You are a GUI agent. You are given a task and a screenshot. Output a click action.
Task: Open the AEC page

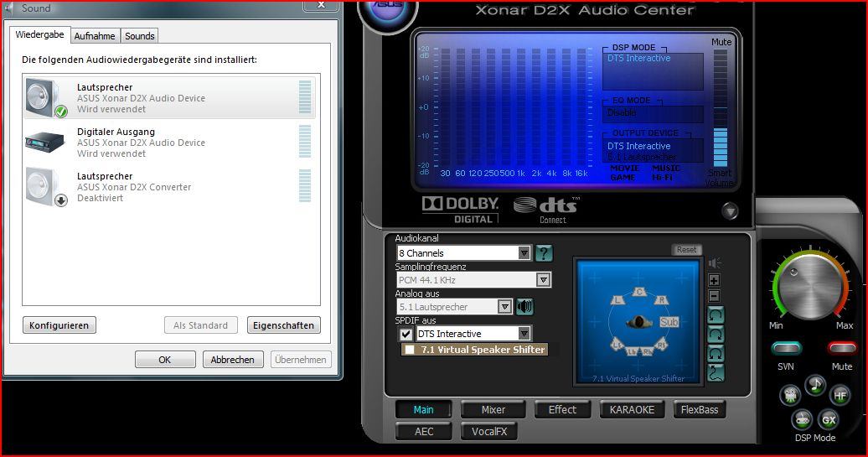(424, 432)
